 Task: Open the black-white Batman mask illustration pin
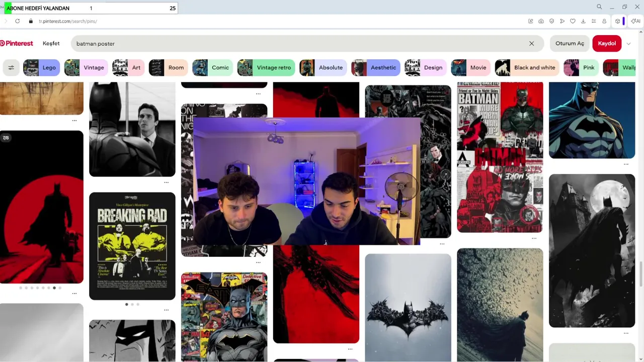pos(132,341)
